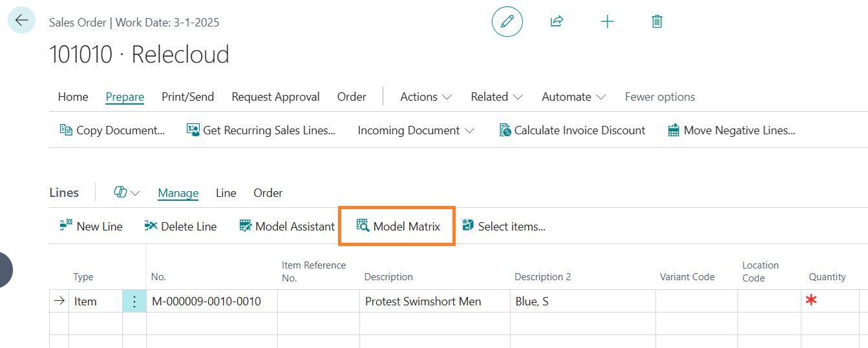868x348 pixels.
Task: Click Select items...
Action: coord(503,227)
